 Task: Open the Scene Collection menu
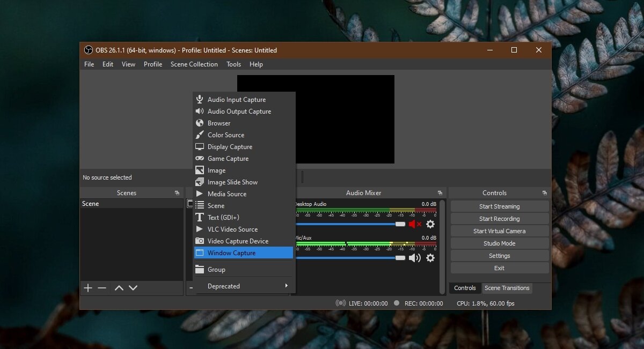[x=194, y=64]
